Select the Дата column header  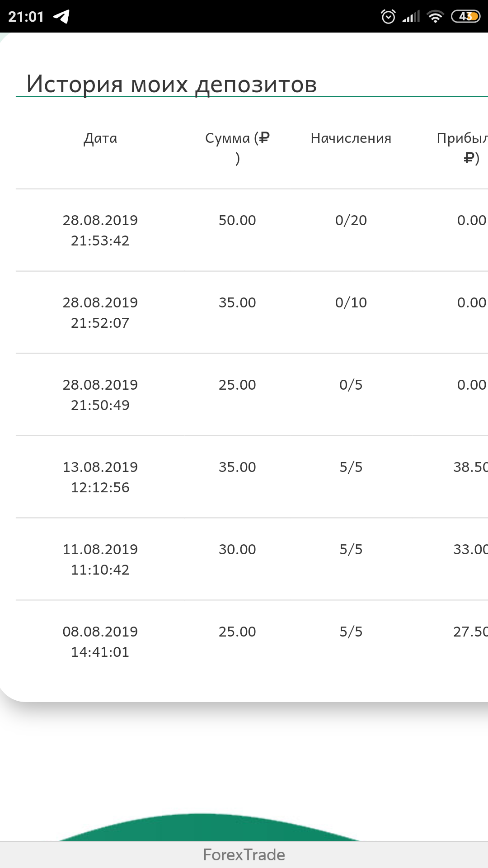100,138
